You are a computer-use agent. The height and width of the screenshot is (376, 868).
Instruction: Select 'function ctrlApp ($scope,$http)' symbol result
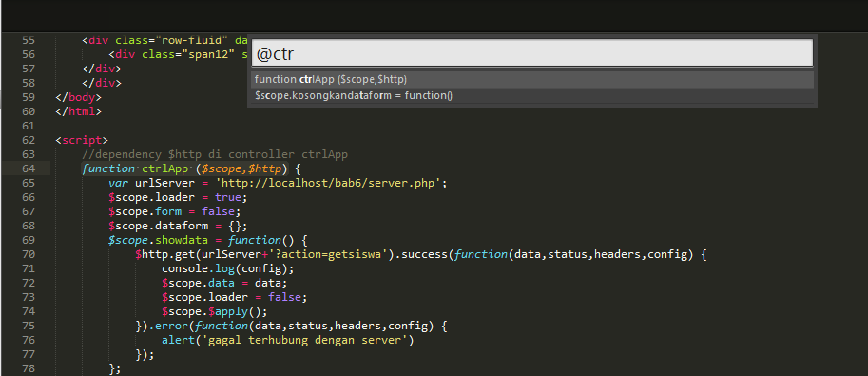(x=532, y=79)
